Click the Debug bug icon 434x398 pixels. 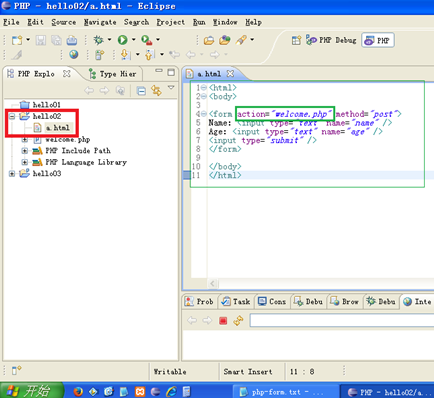tap(98, 40)
